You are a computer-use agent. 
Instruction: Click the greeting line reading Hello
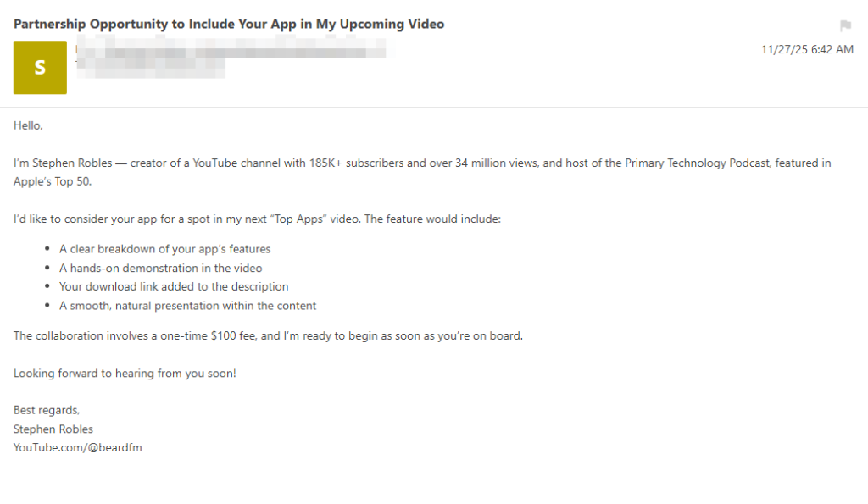25,125
